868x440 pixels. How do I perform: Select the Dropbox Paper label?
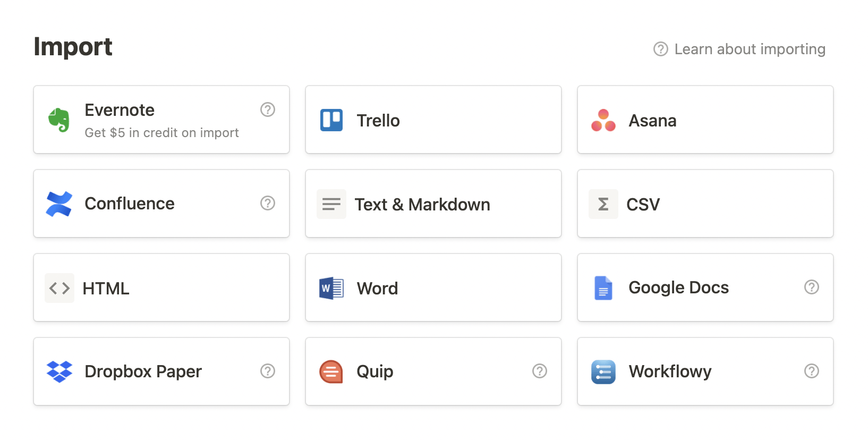[143, 371]
